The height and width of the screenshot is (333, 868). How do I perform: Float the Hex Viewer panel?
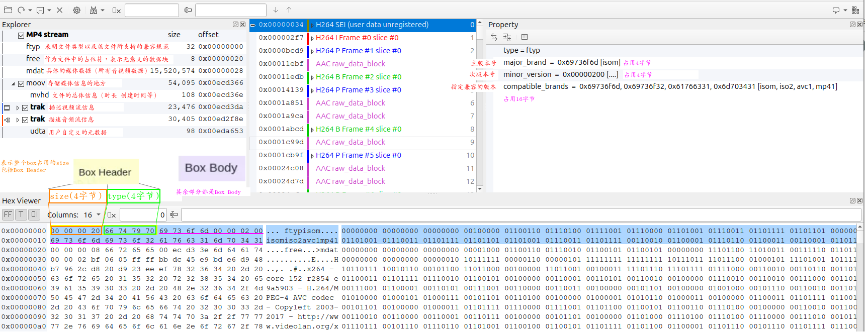click(x=852, y=200)
